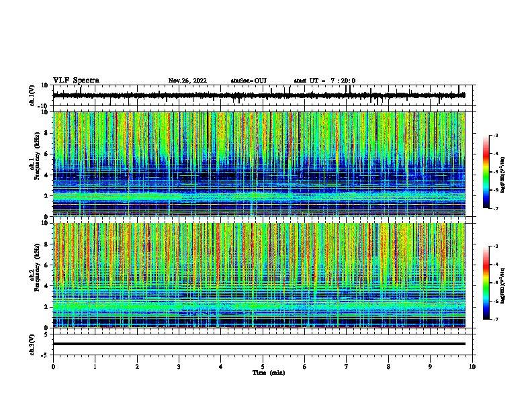Click the time axis tick label '9'
The image size is (532, 411).
(430, 367)
